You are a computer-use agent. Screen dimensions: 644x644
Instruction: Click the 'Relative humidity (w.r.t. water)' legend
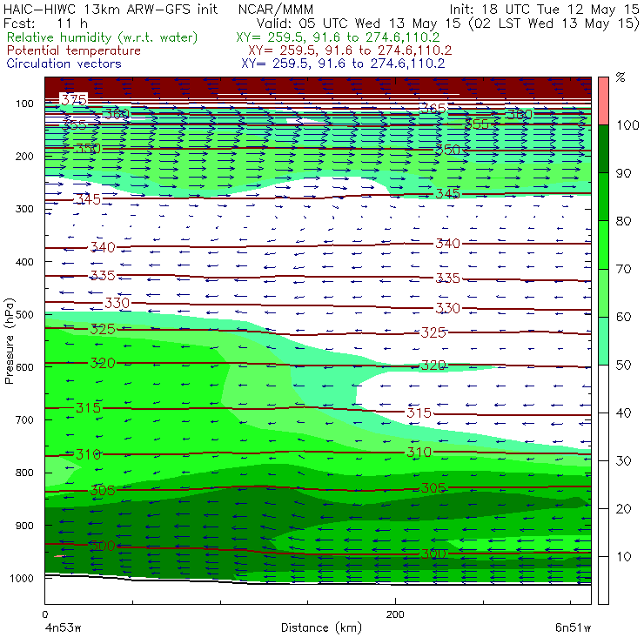pyautogui.click(x=103, y=37)
